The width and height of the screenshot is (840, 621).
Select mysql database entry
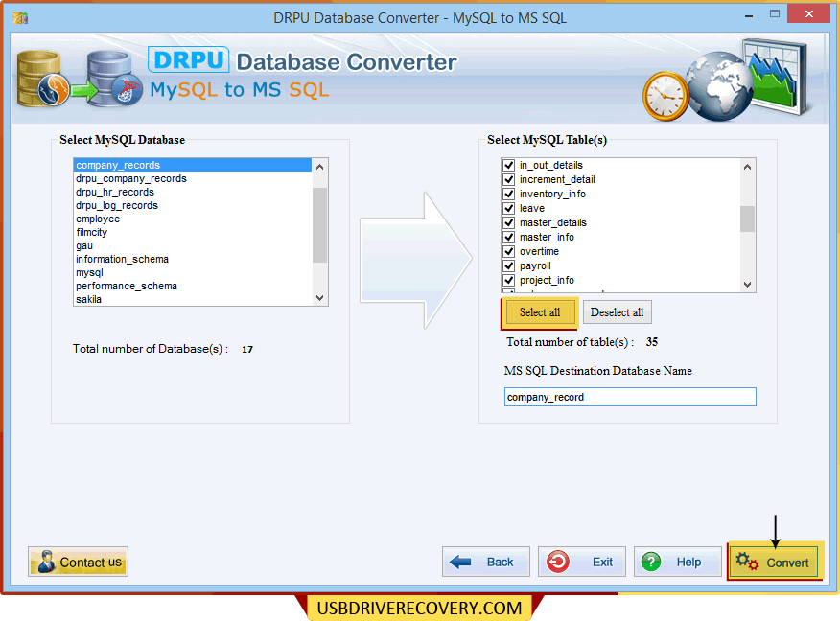click(x=193, y=272)
